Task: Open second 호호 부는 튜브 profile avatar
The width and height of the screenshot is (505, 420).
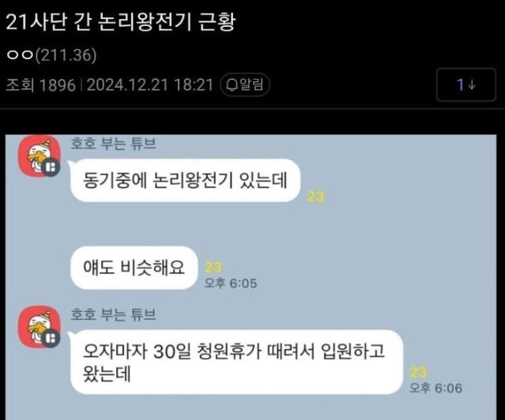Action: click(40, 327)
